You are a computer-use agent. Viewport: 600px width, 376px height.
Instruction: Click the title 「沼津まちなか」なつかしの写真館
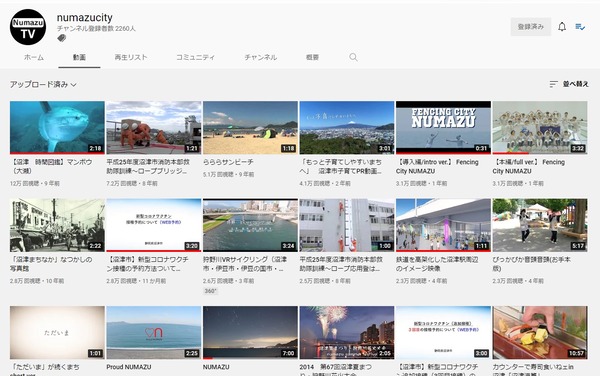(x=51, y=264)
